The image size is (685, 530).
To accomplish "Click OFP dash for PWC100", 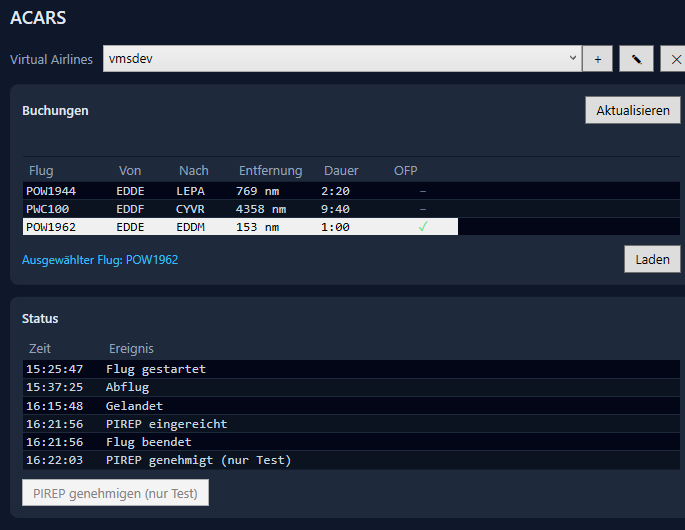I will point(423,209).
